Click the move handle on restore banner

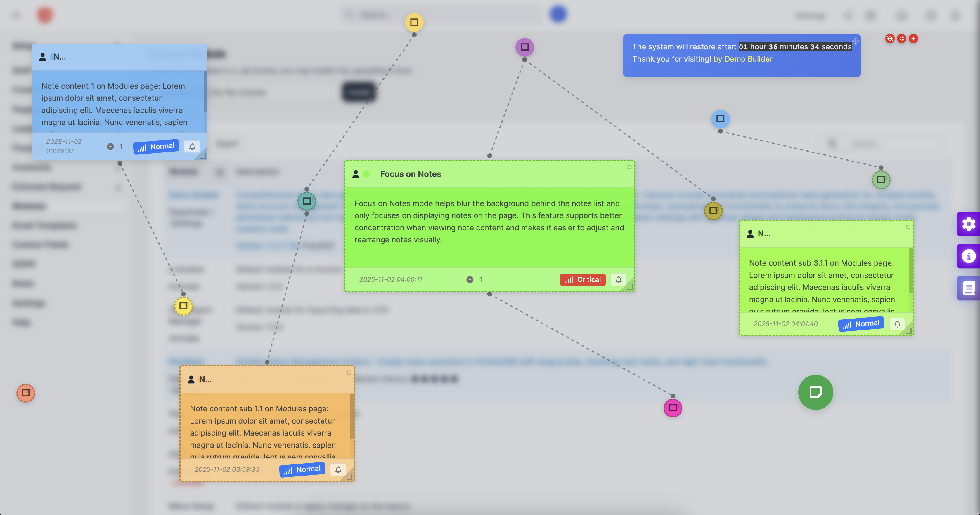[x=855, y=41]
